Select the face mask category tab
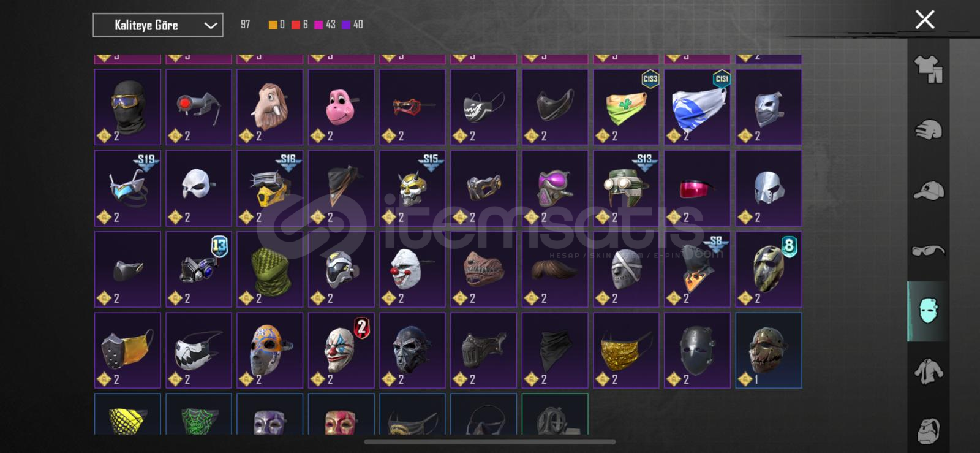Viewport: 980px width, 453px height. pos(928,311)
